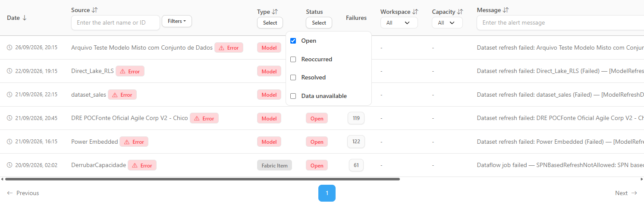
Task: Check the Reoccurred status checkbox
Action: [x=293, y=59]
